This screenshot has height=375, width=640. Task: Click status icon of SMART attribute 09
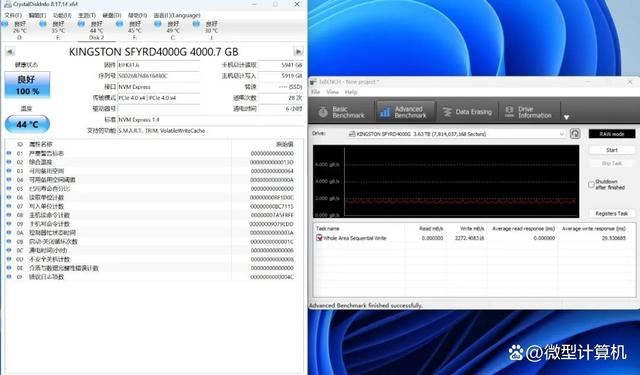pyautogui.click(x=9, y=224)
